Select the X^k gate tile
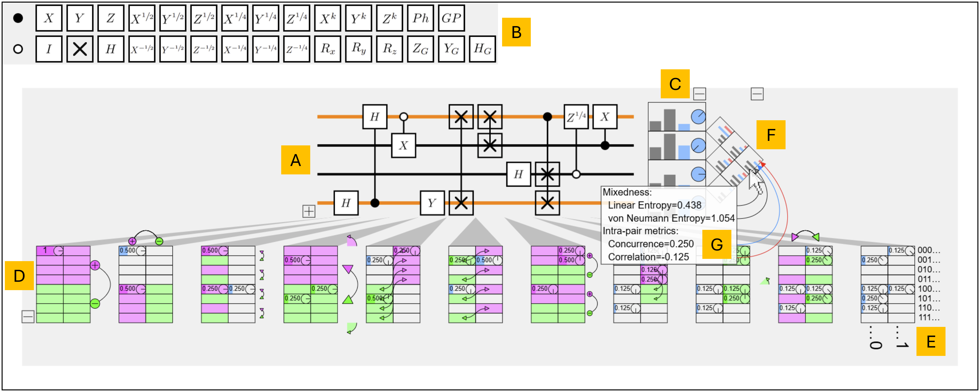 [327, 18]
